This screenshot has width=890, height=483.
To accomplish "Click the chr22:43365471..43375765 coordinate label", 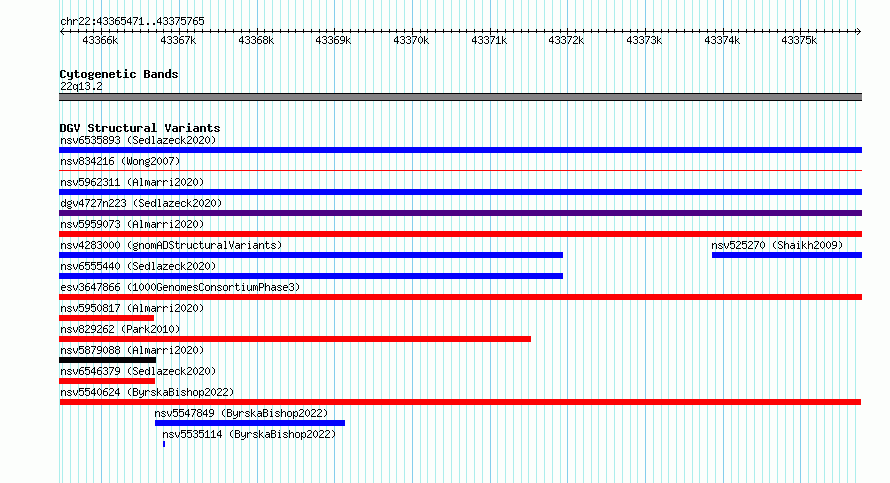I will [132, 22].
